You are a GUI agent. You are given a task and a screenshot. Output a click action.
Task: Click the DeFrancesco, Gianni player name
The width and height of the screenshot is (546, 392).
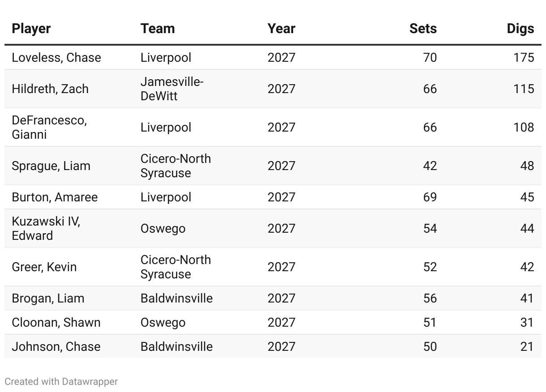coord(49,127)
